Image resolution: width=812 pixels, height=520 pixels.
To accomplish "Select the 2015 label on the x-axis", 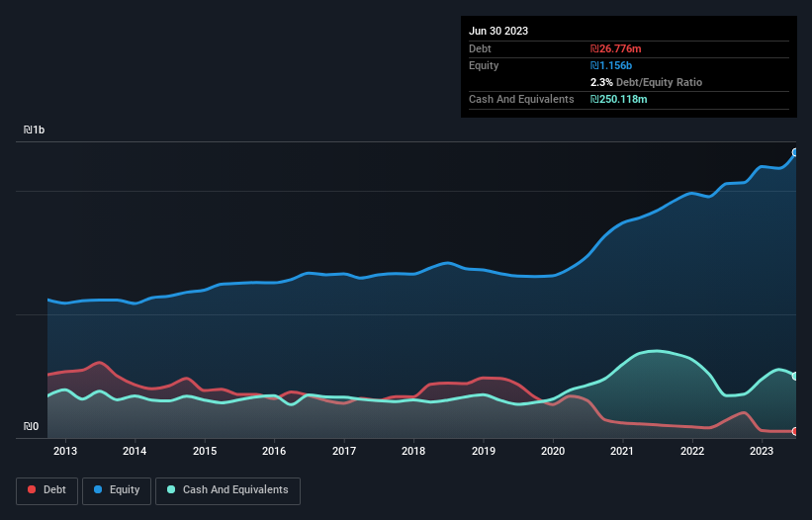I will (205, 452).
